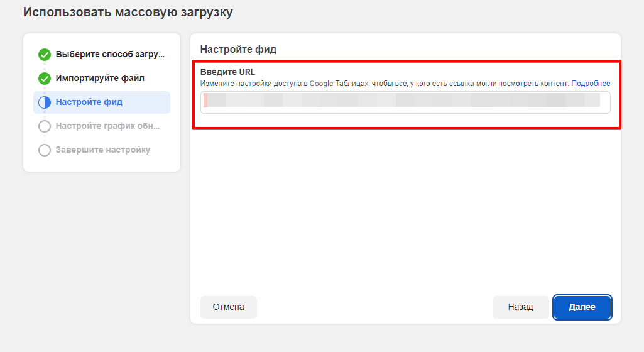Click empty circle beside Завершите настройку

[x=45, y=150]
